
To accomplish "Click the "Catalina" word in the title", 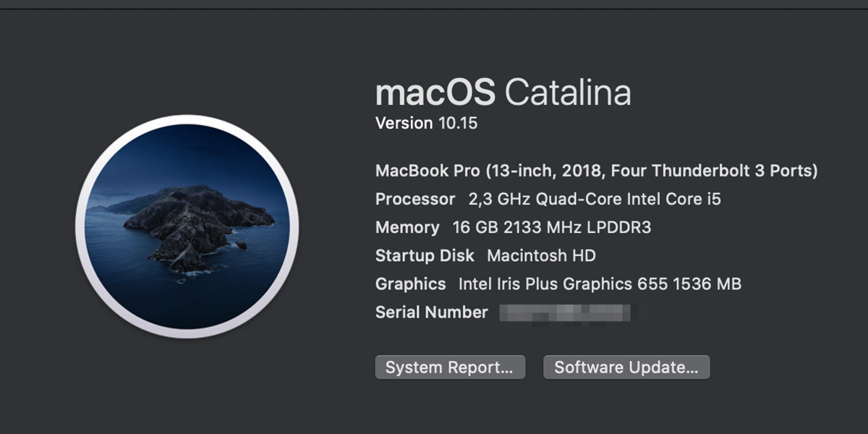I will (568, 93).
